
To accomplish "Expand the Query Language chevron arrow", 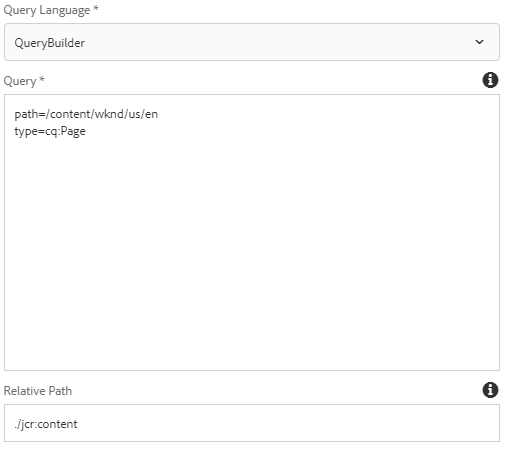I will pos(479,42).
